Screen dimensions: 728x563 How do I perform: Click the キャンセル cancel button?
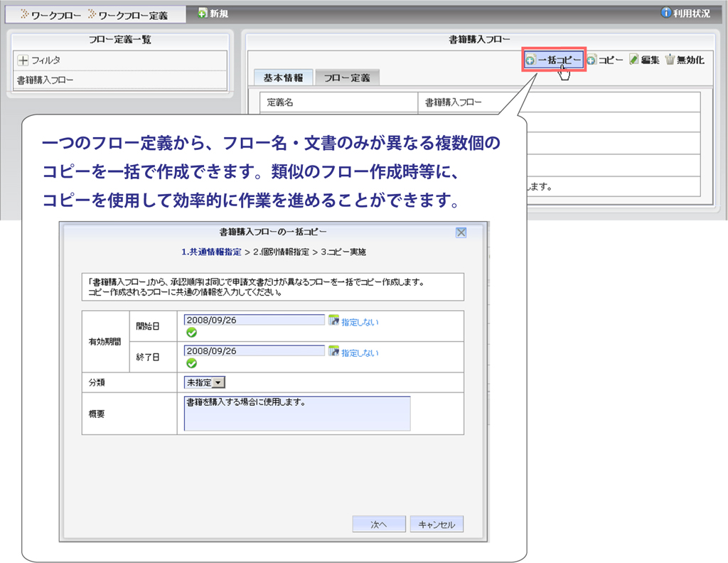[437, 525]
